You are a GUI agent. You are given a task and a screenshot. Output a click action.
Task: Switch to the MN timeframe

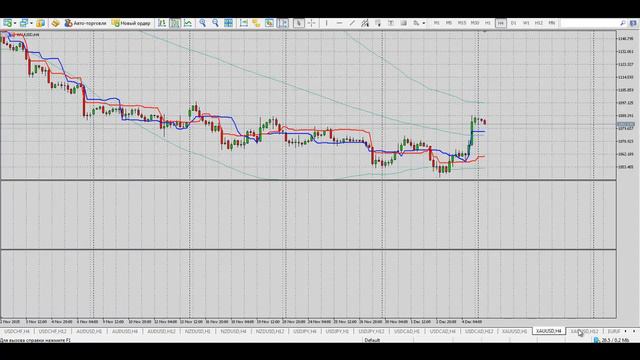click(552, 23)
